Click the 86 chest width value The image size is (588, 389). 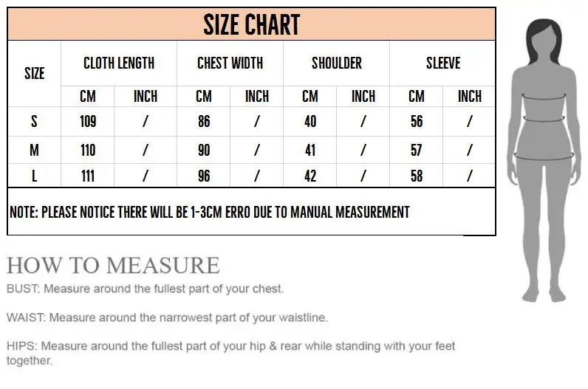[x=204, y=121]
